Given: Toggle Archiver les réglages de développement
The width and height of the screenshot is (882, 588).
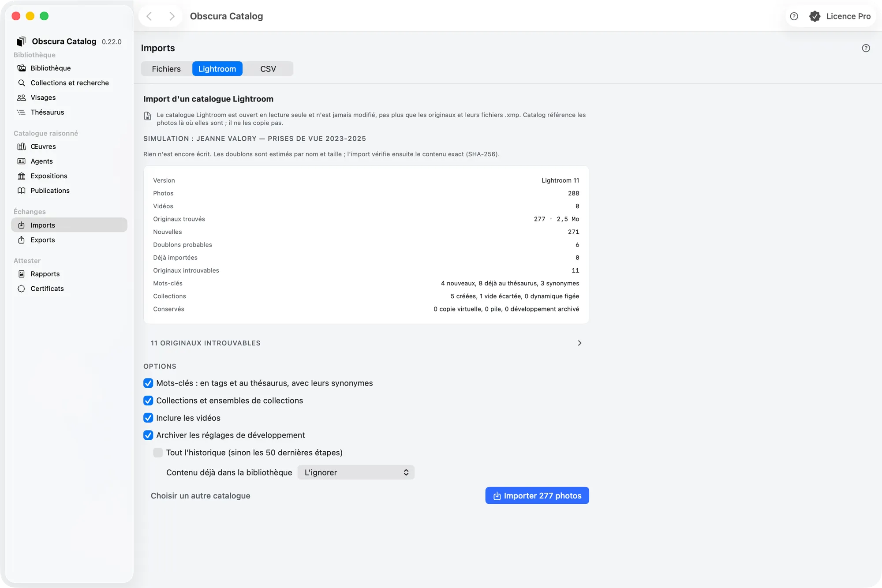Looking at the screenshot, I should 148,435.
